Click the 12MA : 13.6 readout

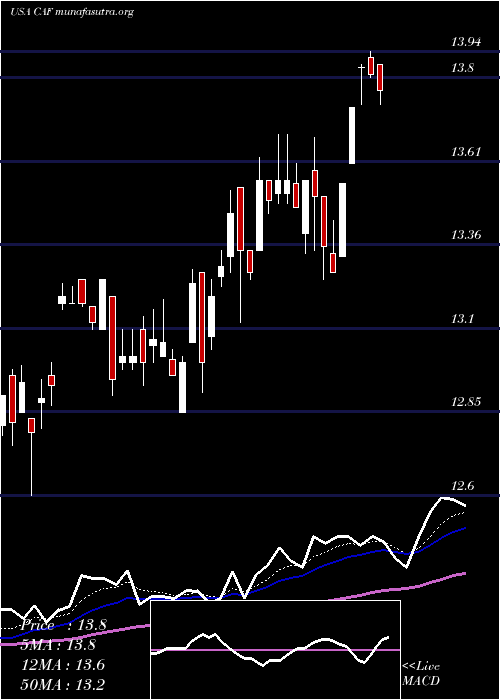click(63, 665)
